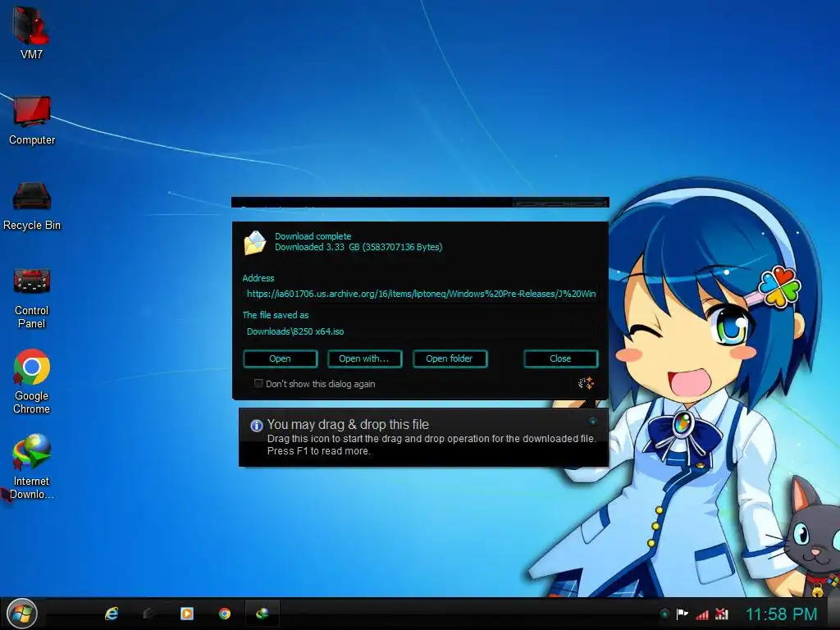
Task: Close the Download complete dialog
Action: pyautogui.click(x=560, y=358)
